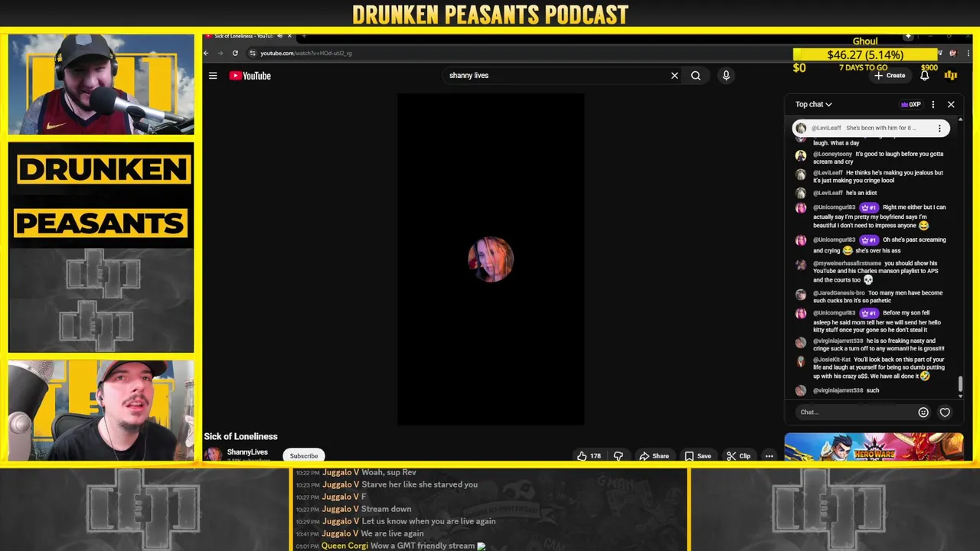The height and width of the screenshot is (551, 980).
Task: Click the Create button
Action: 890,76
